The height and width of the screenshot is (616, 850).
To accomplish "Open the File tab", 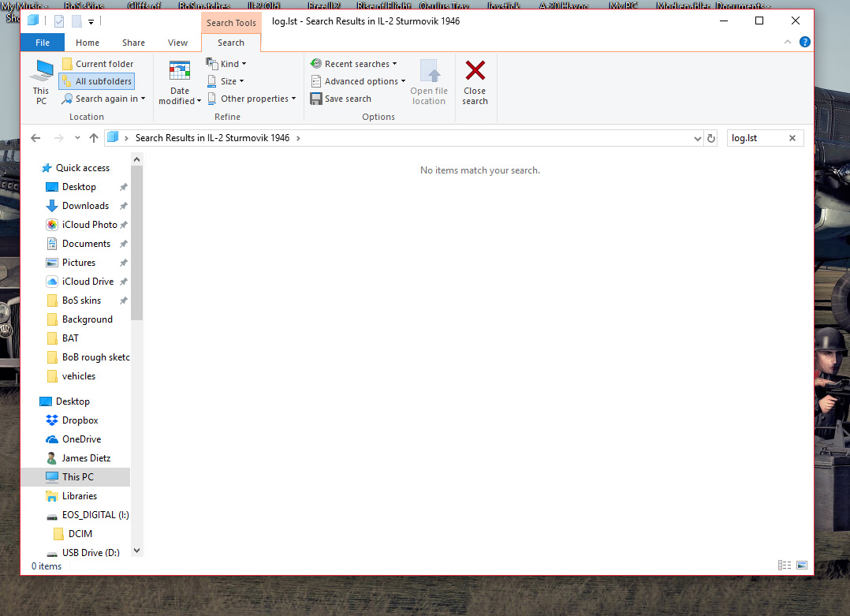I will click(43, 43).
